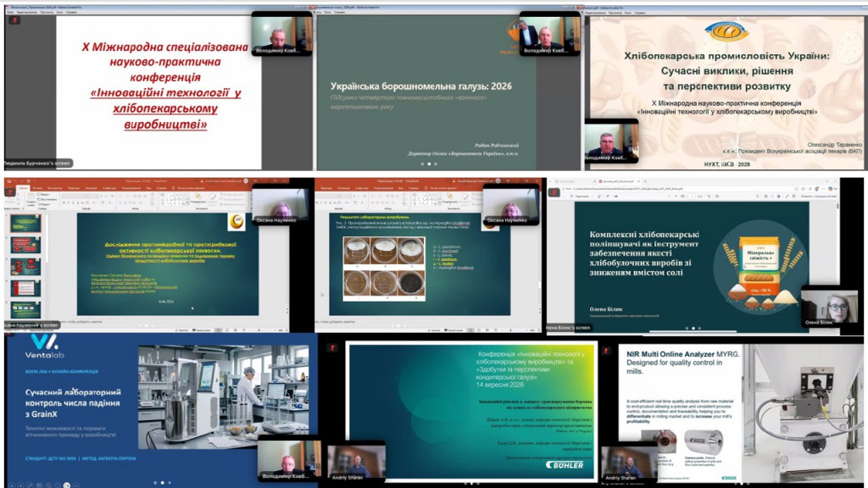Toggle the Примечания comments button in PowerPoint status bar

click(202, 330)
